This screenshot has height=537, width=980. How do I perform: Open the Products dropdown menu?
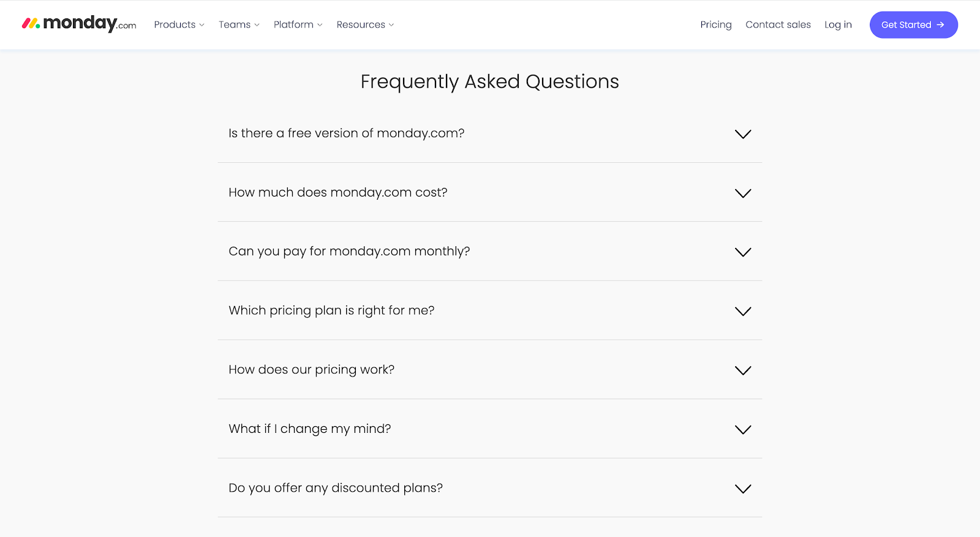click(x=179, y=24)
